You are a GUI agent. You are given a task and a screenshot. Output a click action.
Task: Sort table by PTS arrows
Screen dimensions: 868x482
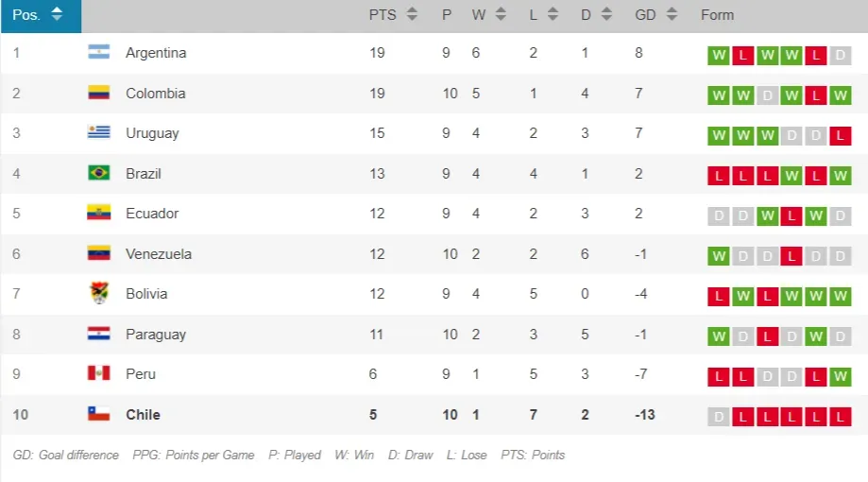tap(412, 14)
